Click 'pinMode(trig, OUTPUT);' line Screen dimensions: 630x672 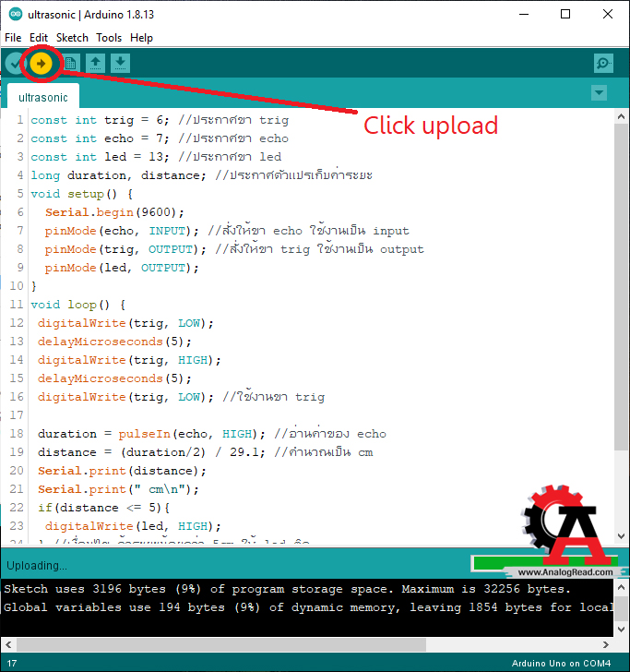tap(125, 249)
